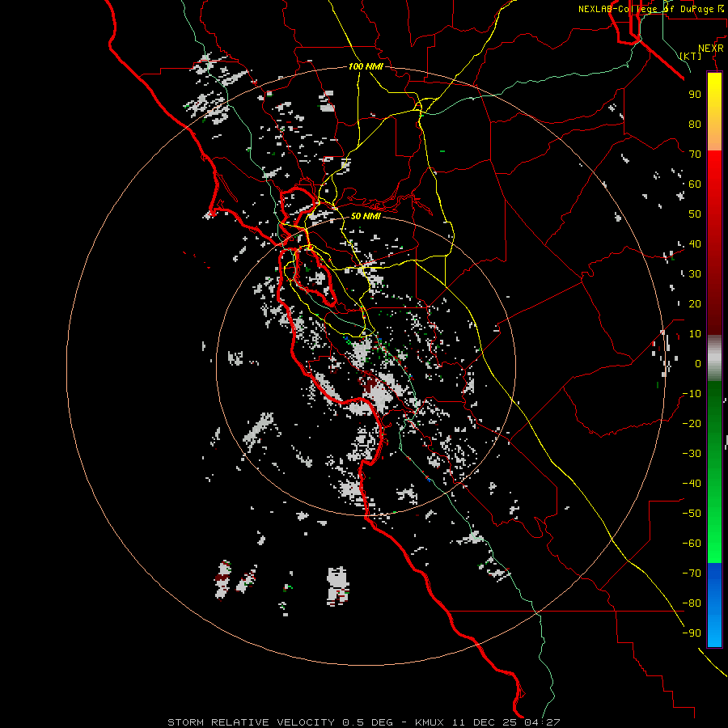Click the -20 scale value
This screenshot has height=728, width=728.
[692, 423]
